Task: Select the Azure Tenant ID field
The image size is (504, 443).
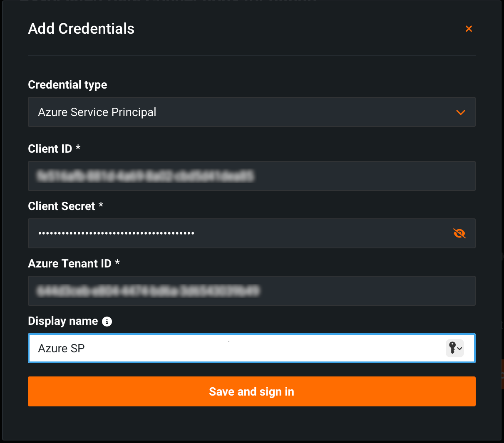Action: pos(251,291)
